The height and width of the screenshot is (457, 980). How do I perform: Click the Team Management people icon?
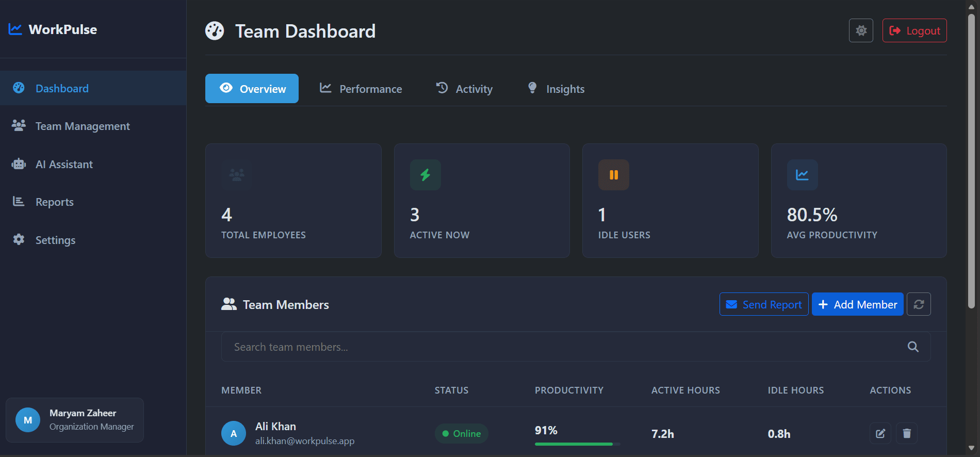pyautogui.click(x=19, y=125)
